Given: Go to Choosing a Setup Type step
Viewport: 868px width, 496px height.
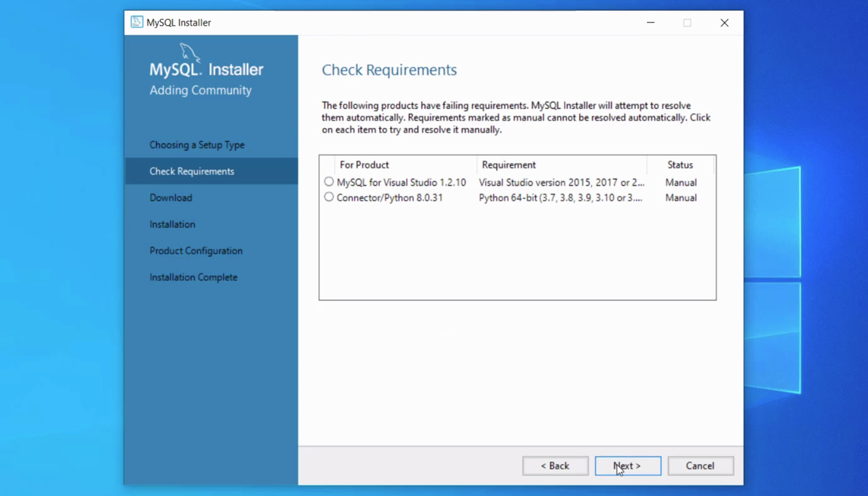Looking at the screenshot, I should pos(197,145).
